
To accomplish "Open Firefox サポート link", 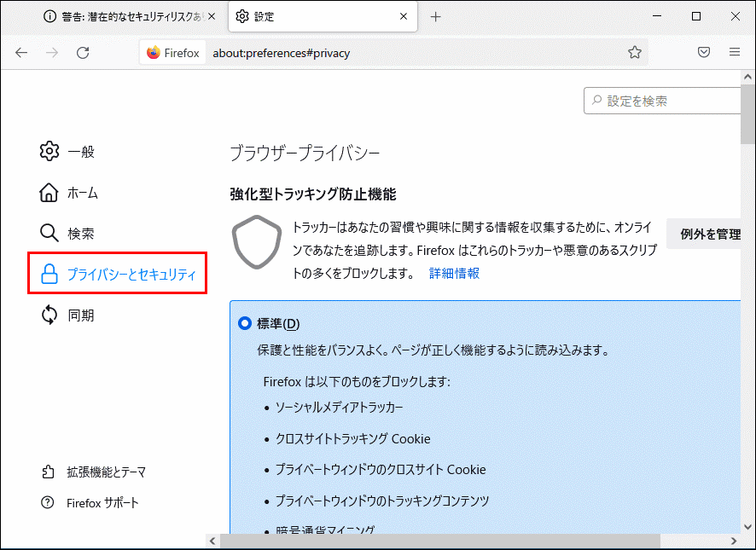I will click(x=90, y=503).
